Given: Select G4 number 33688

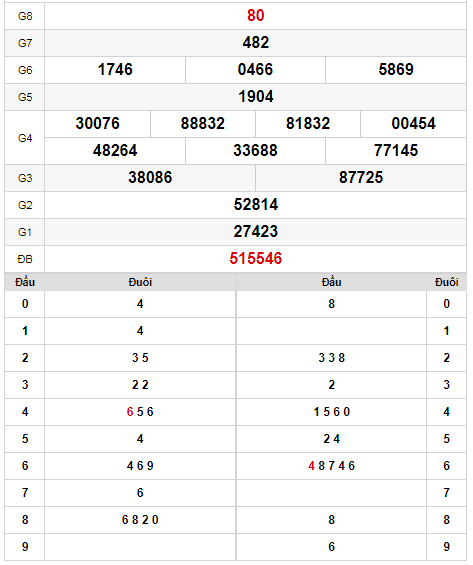Looking at the screenshot, I should tap(255, 151).
